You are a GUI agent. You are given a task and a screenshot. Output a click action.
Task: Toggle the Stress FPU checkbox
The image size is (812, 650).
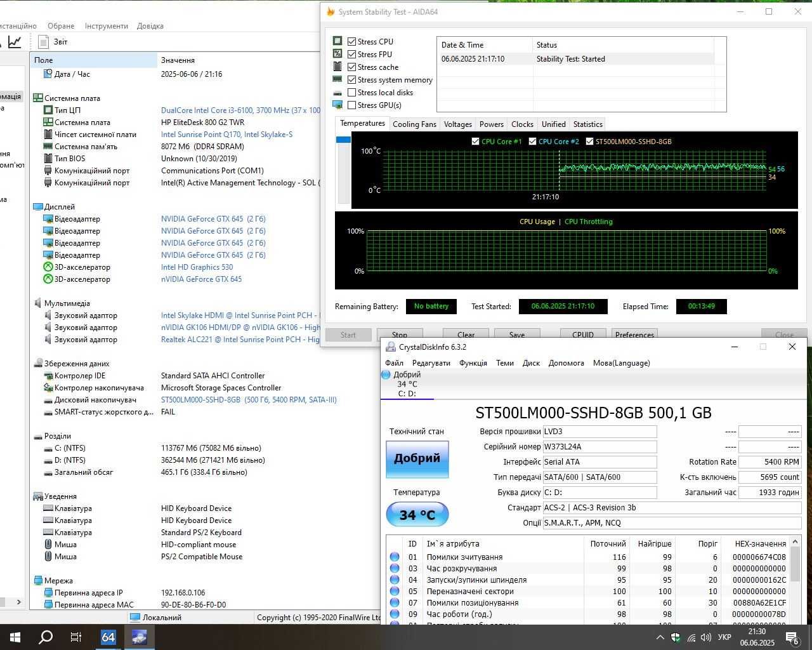point(351,55)
